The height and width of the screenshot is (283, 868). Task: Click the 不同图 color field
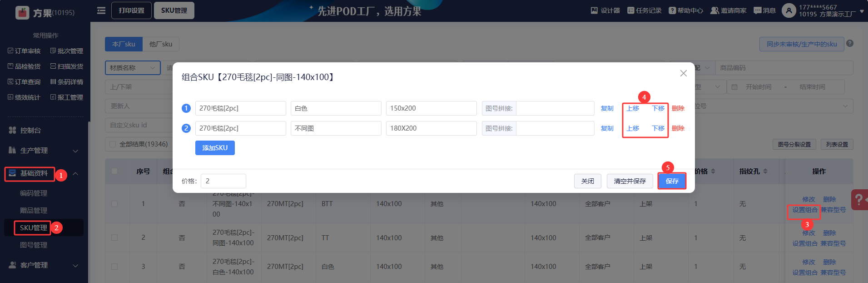[x=336, y=128]
